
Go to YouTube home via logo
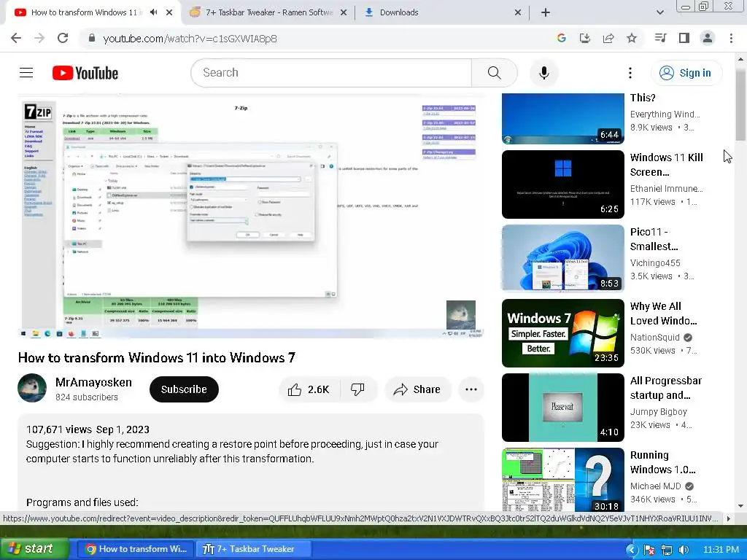pos(85,73)
